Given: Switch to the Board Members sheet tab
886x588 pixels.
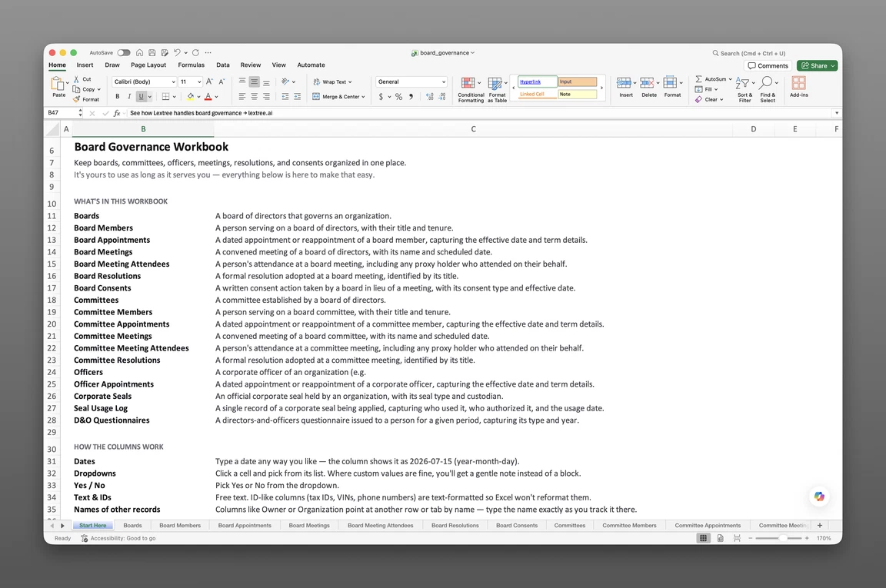Looking at the screenshot, I should click(180, 525).
